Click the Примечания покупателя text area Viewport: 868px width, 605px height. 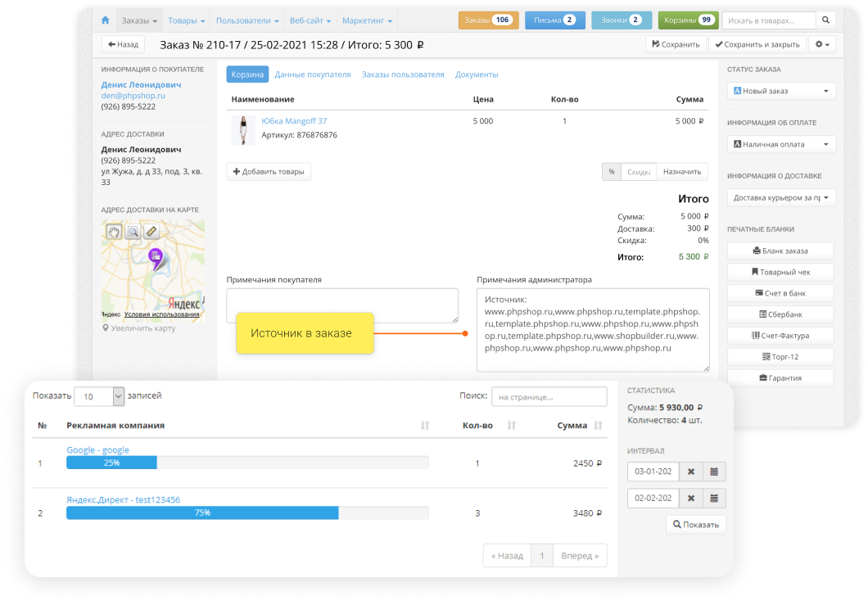[342, 305]
